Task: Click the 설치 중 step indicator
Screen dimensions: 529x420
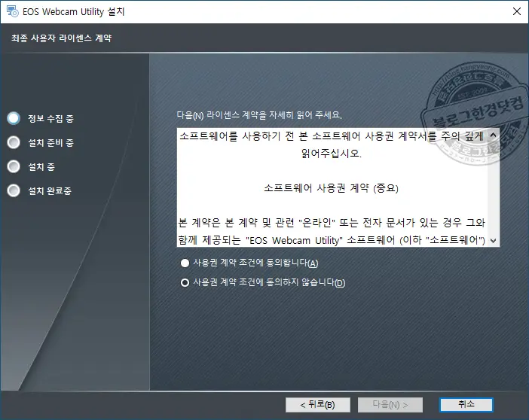Action: pos(14,166)
